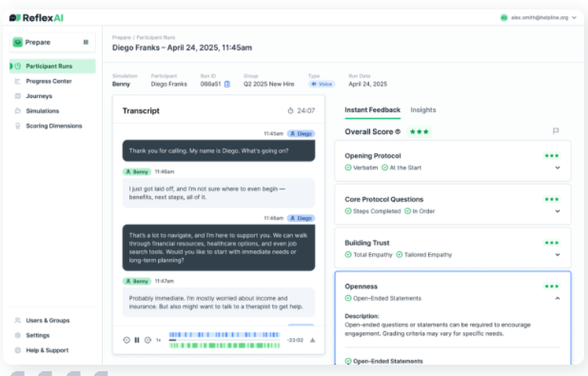
Task: Collapse the Openness card
Action: coord(557,298)
